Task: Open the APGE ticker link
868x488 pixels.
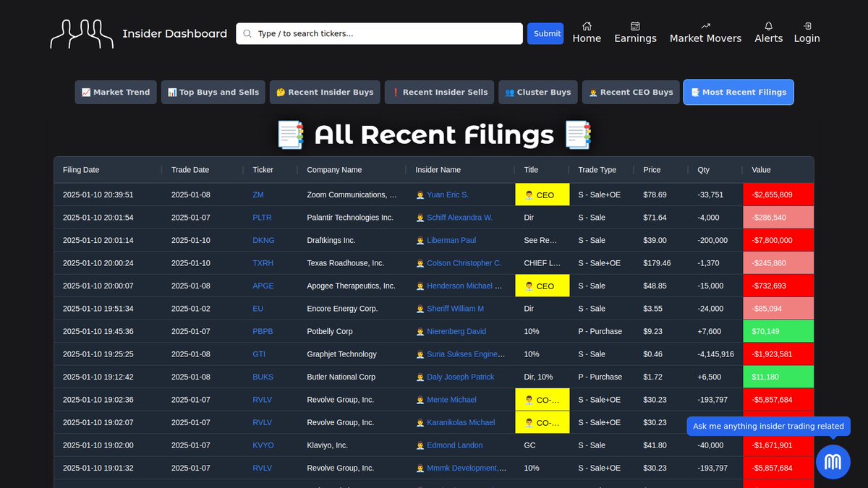Action: click(263, 286)
